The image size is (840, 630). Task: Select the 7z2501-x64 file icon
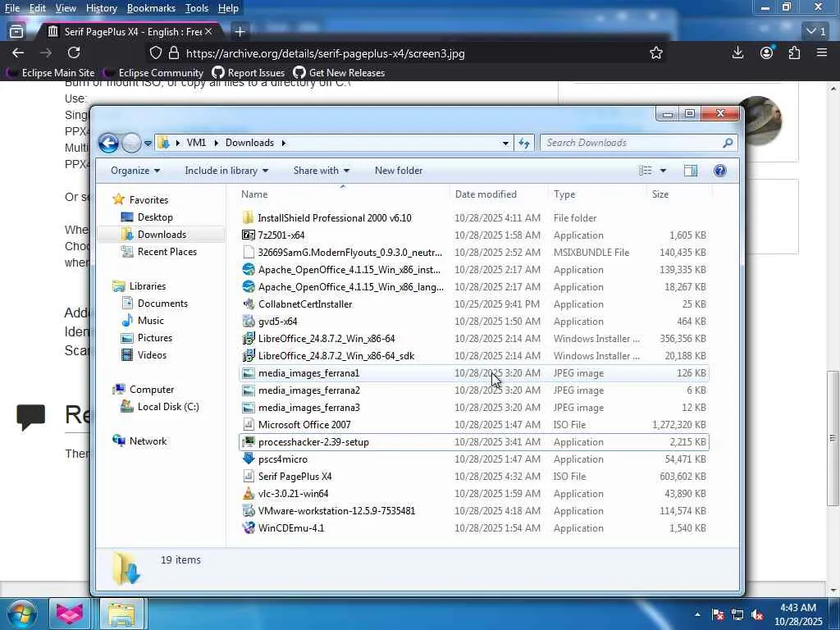pyautogui.click(x=248, y=235)
